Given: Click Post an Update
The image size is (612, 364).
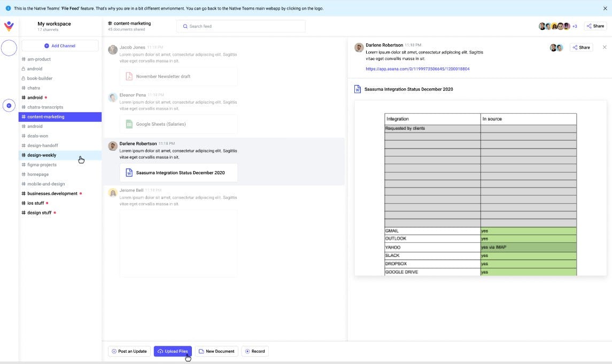Looking at the screenshot, I should click(129, 351).
